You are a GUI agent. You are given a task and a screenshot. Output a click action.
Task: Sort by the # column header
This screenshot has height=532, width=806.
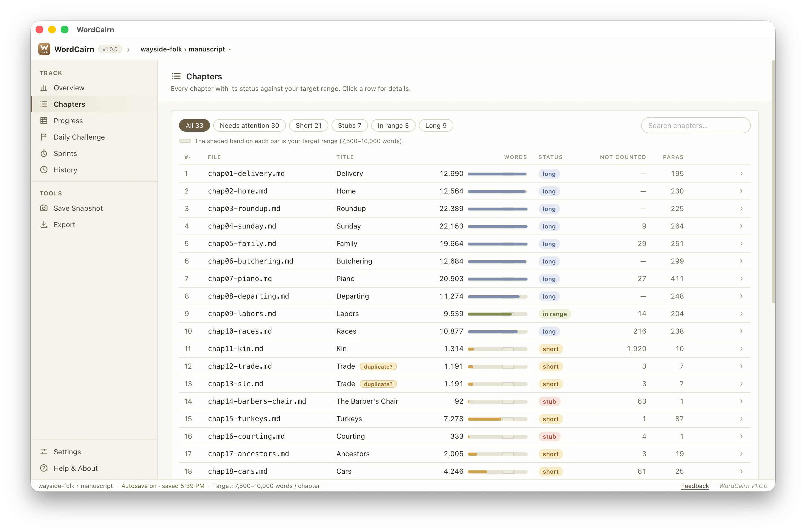pos(188,157)
